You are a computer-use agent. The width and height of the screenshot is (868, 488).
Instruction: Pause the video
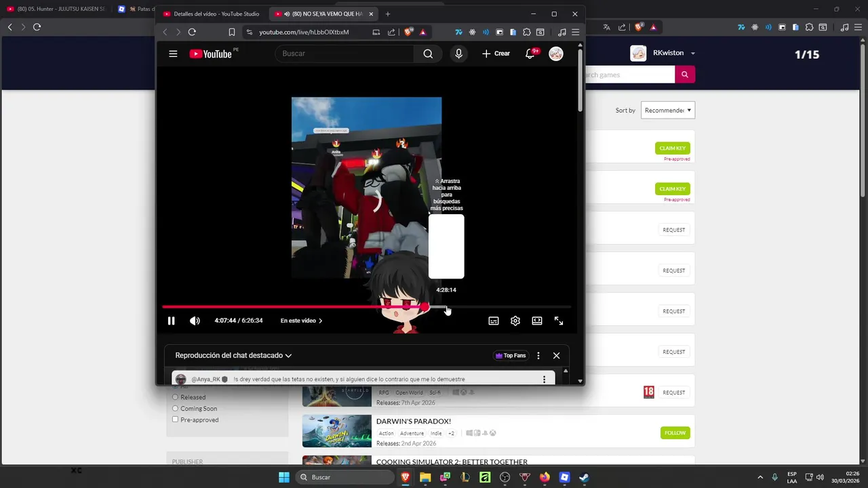[x=171, y=321]
